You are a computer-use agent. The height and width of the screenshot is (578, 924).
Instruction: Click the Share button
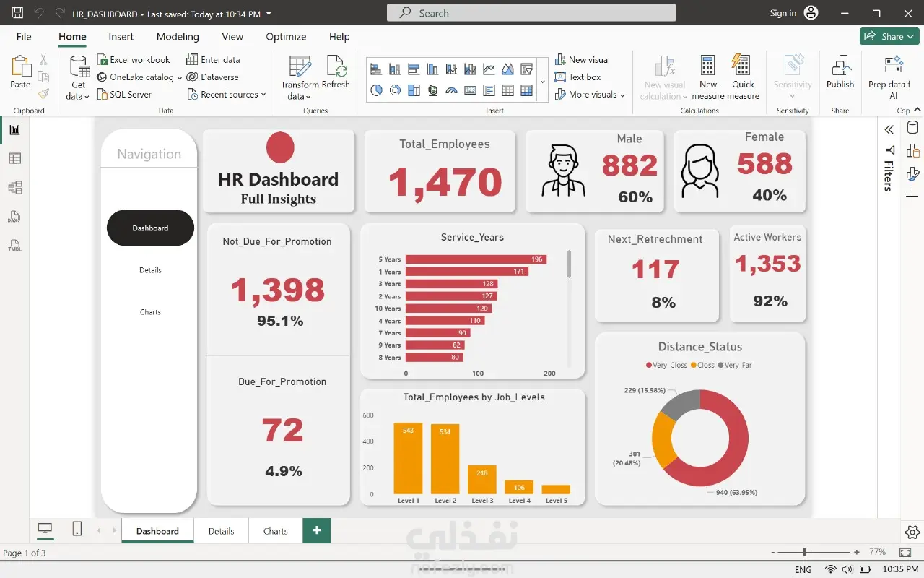[x=889, y=37]
